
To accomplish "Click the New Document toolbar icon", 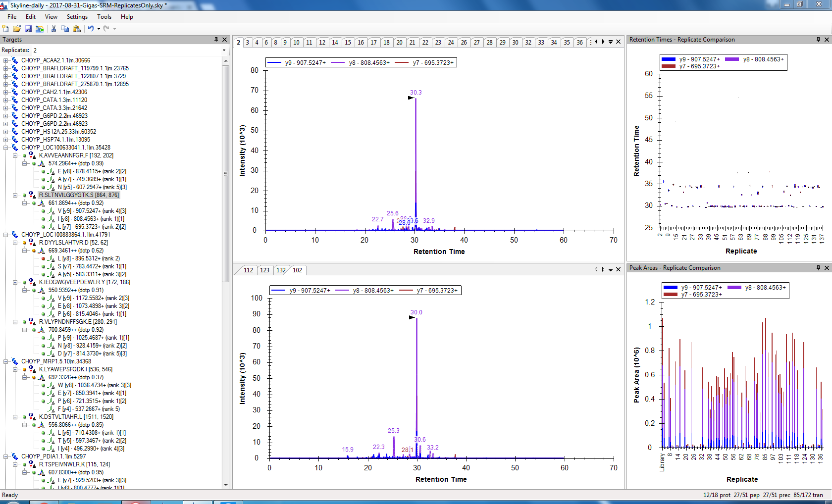I will pos(5,29).
